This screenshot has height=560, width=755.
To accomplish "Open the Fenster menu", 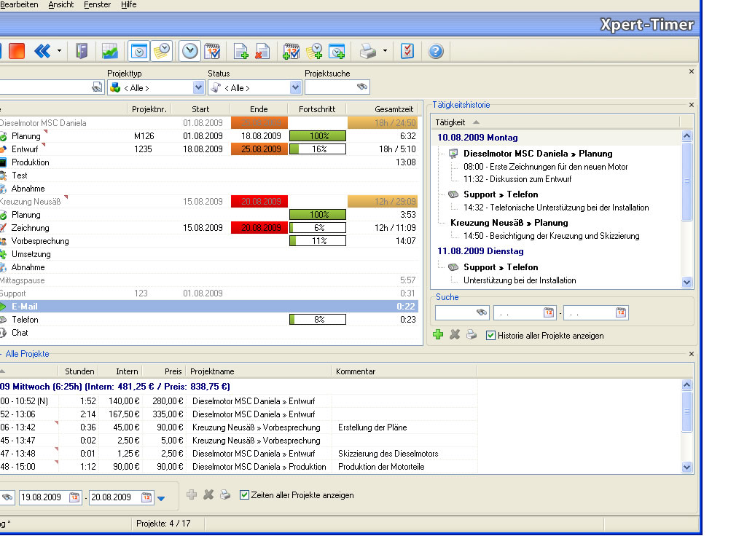I will [97, 4].
